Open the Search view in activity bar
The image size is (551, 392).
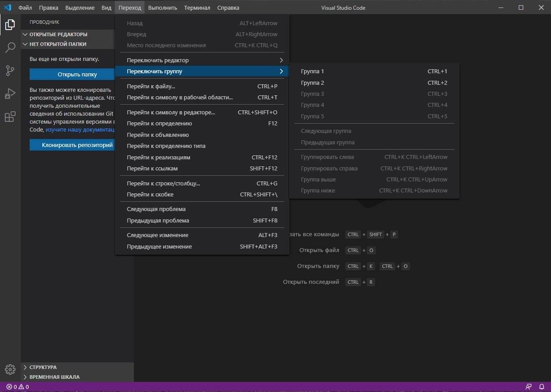[10, 48]
